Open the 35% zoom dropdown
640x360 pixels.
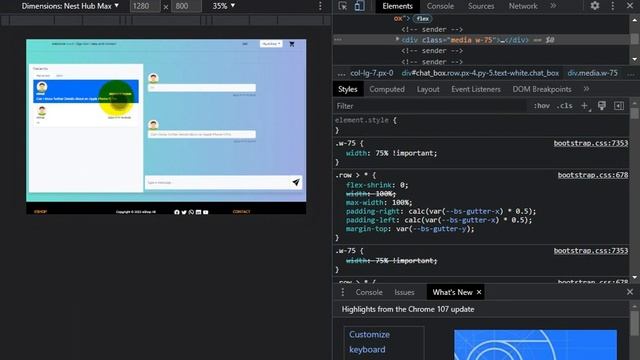224,6
